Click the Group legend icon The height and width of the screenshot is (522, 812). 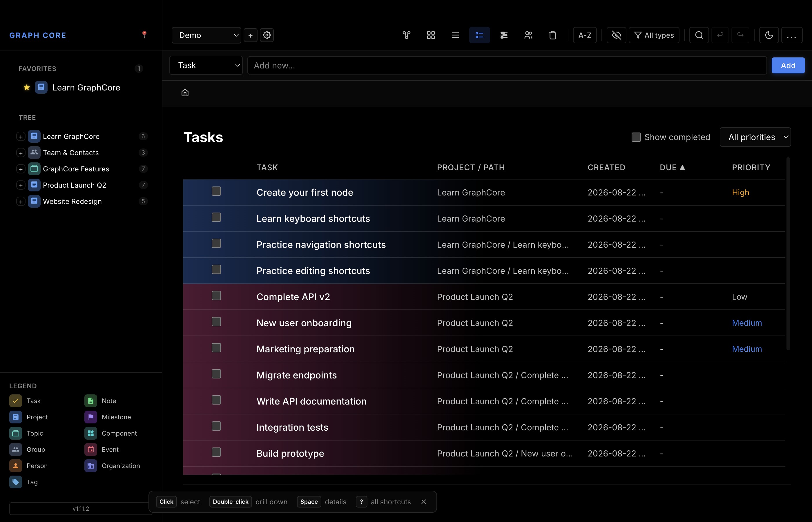(16, 450)
